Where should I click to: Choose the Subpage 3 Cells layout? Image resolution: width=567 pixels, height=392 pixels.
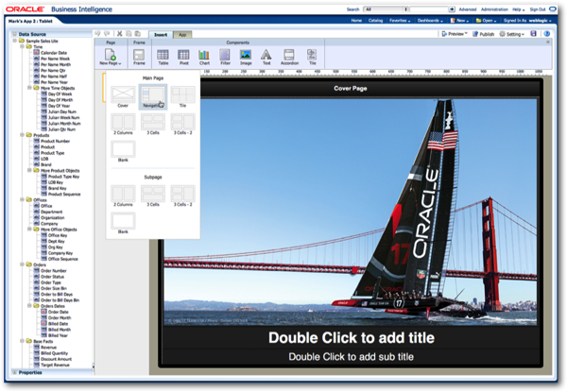click(152, 196)
